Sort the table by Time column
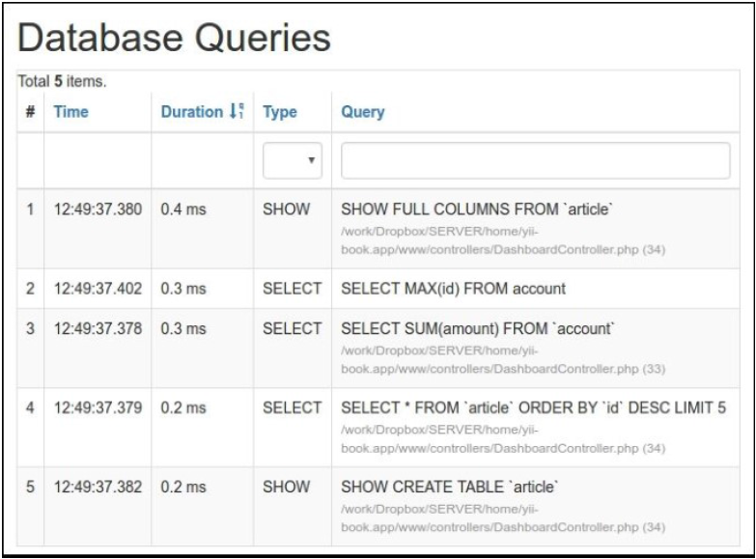The image size is (756, 559). coord(70,112)
